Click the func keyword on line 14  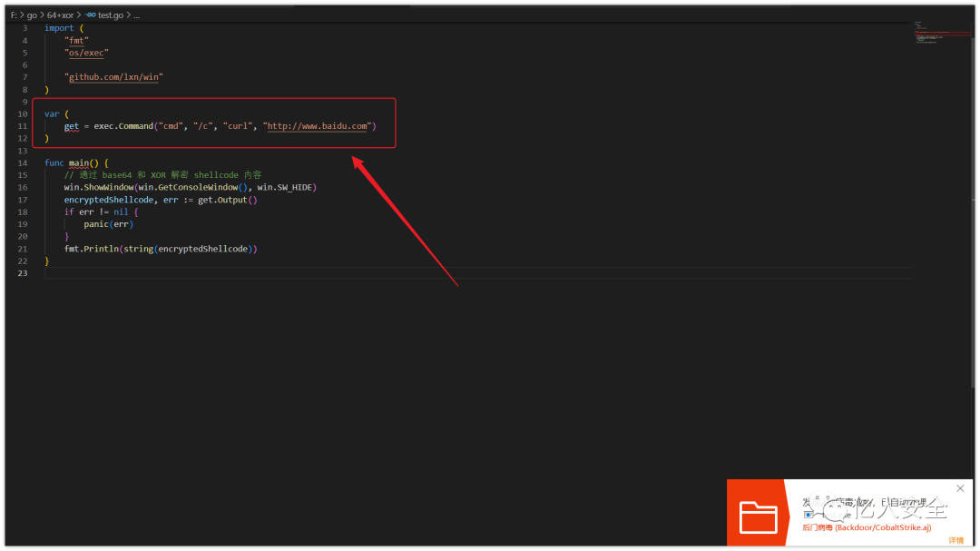54,162
